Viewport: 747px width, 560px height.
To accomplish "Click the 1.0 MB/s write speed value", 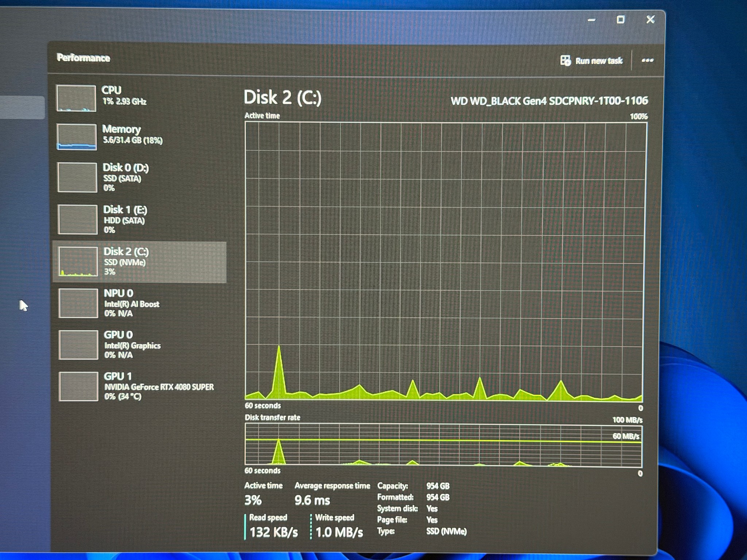I will [x=339, y=532].
